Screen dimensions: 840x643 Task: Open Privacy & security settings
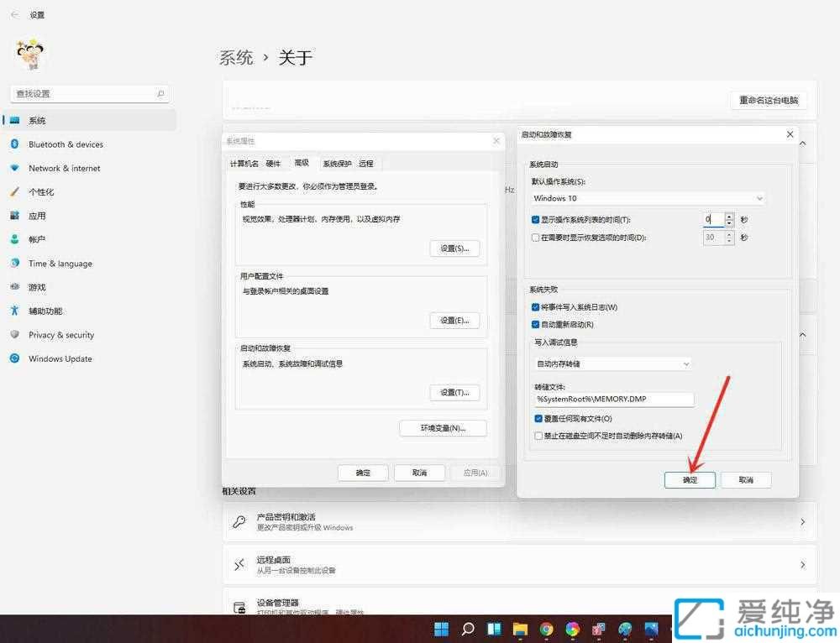[x=90, y=335]
